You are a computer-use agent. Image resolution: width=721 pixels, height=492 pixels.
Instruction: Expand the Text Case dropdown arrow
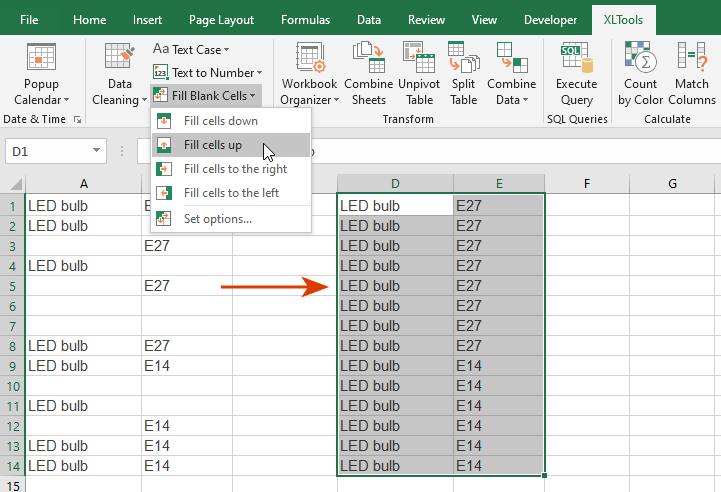226,50
